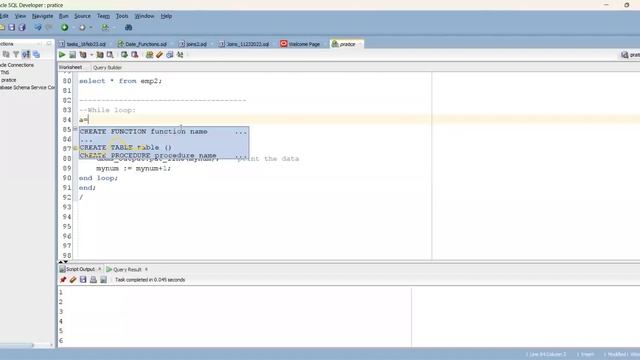640x360 pixels.
Task: Click the Explain Plan icon
Action: coord(83,55)
